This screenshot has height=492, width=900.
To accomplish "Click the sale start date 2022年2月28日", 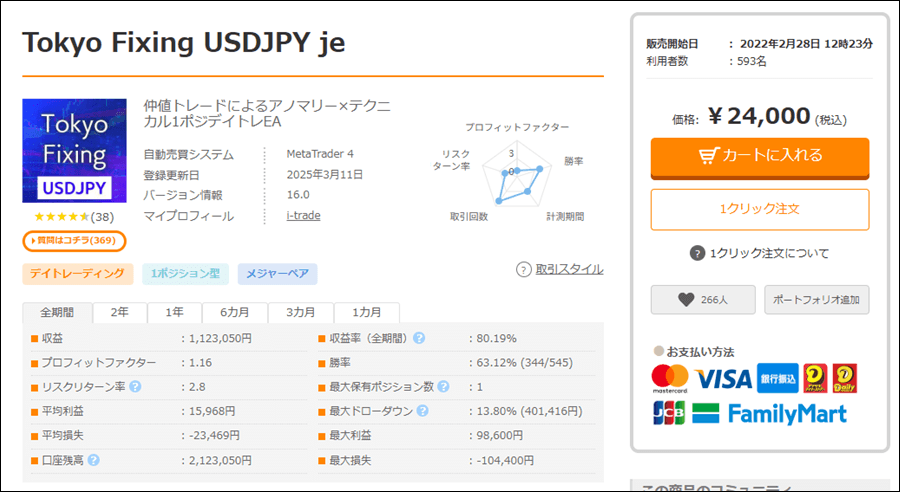I will pyautogui.click(x=780, y=44).
